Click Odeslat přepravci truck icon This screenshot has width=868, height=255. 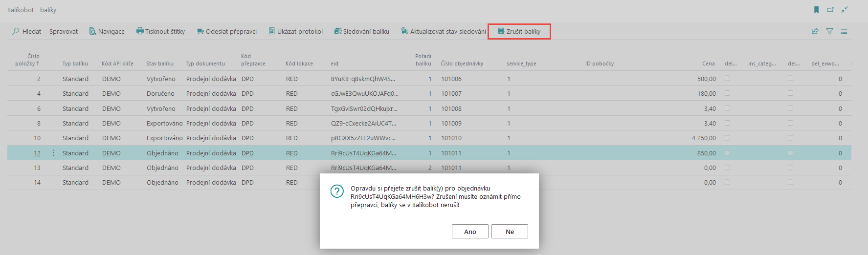200,31
